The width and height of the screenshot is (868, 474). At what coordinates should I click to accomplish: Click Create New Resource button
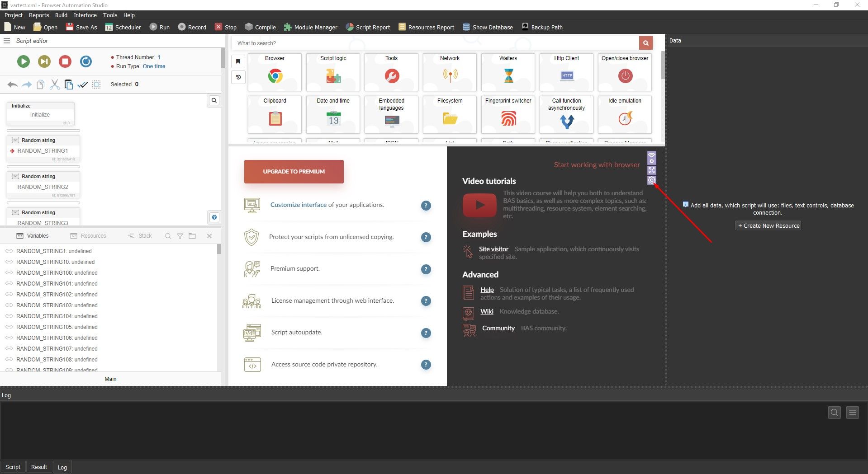tap(768, 226)
